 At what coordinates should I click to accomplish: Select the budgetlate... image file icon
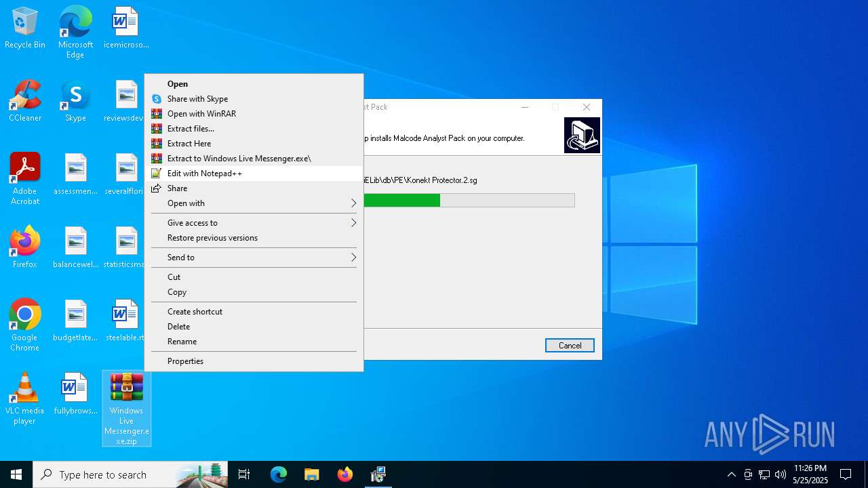click(75, 321)
